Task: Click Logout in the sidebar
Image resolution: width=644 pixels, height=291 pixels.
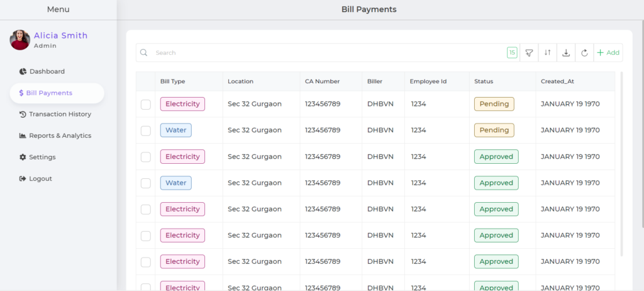Action: pyautogui.click(x=35, y=179)
